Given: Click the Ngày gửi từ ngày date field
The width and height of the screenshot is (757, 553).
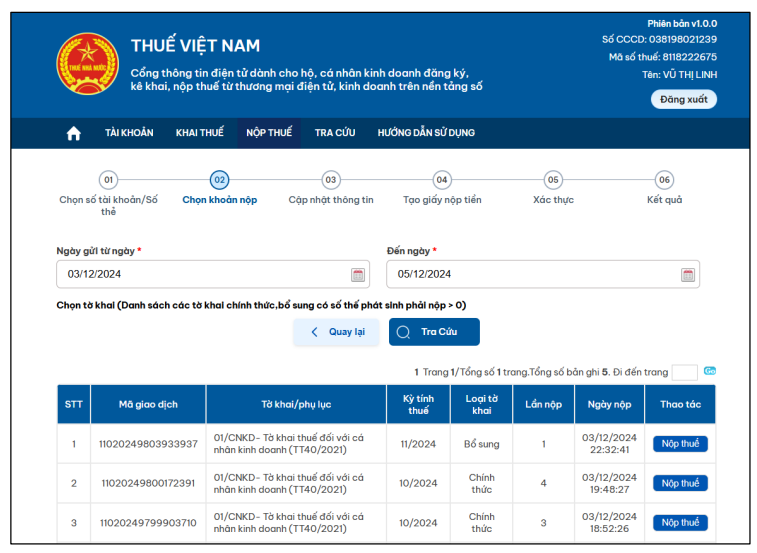Looking at the screenshot, I should coord(200,274).
